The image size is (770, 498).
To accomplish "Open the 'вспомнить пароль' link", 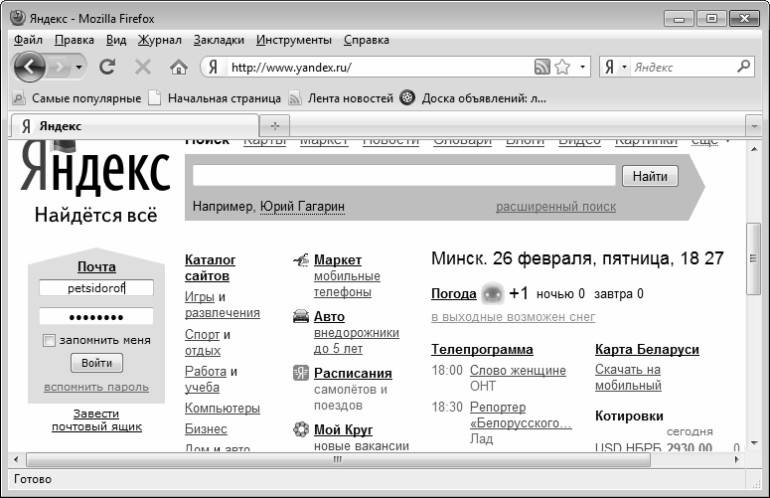I will pos(96,387).
